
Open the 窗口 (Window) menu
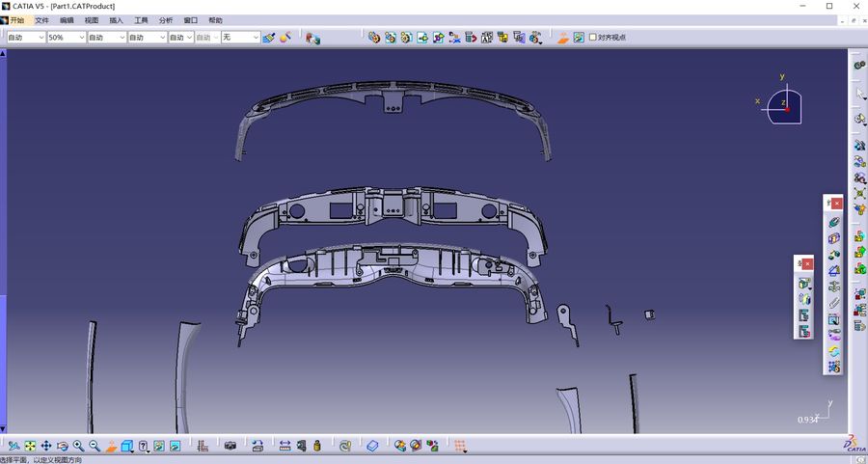pyautogui.click(x=190, y=20)
